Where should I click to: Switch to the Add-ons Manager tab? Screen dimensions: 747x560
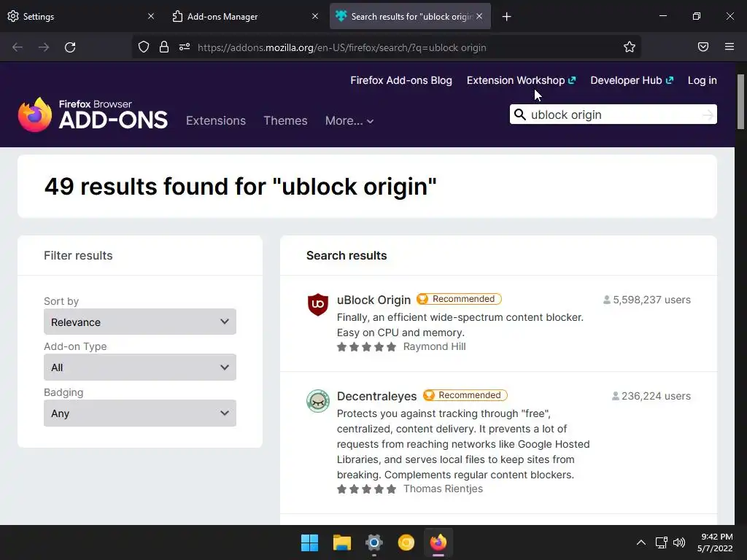tap(245, 16)
